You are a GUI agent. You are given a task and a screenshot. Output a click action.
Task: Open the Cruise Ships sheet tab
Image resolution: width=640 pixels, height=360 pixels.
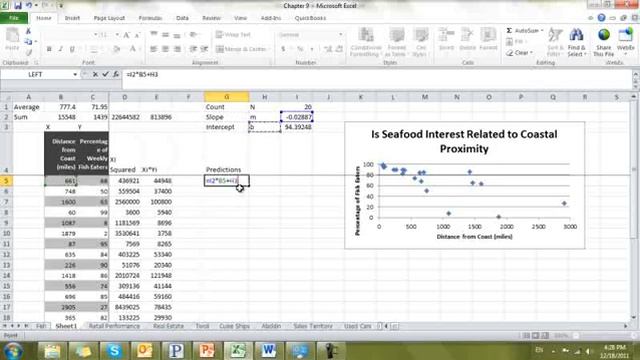tap(234, 326)
